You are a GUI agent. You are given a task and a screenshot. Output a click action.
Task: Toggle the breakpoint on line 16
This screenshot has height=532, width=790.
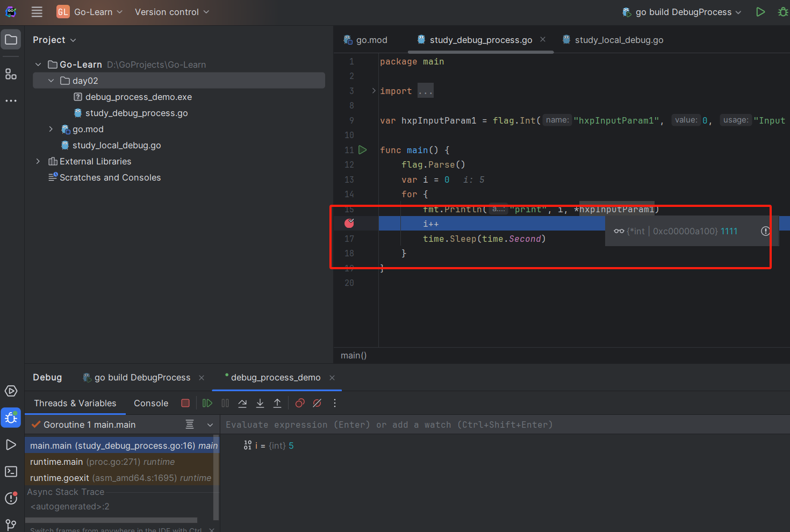[349, 223]
